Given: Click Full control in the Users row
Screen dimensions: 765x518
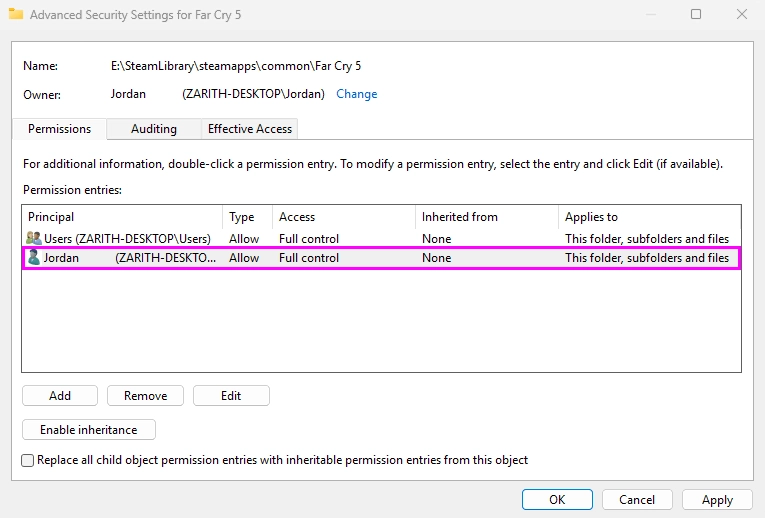Looking at the screenshot, I should tap(309, 239).
